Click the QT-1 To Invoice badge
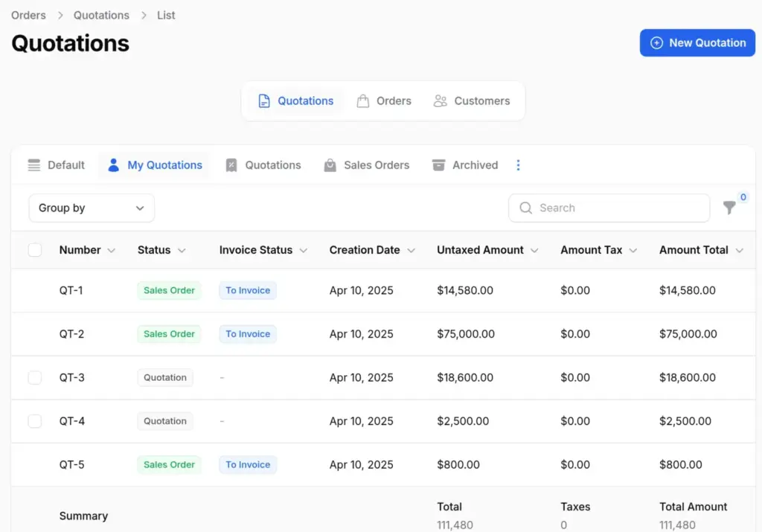Screen dimensions: 762x532 click(x=248, y=291)
